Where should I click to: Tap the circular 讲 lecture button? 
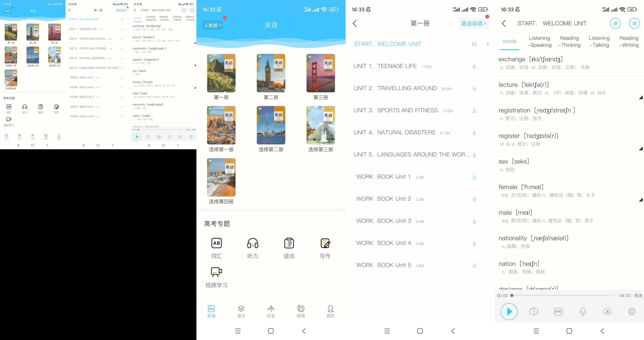(x=615, y=23)
